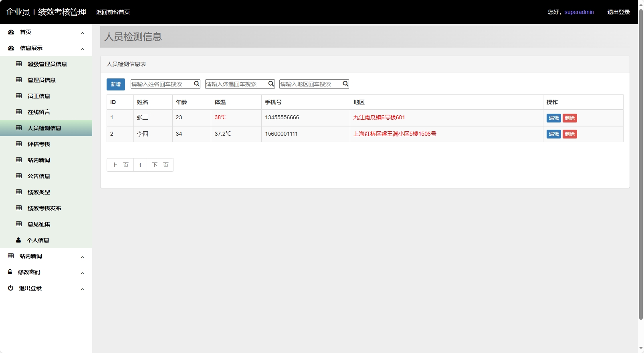The image size is (644, 353).
Task: Click address 上海红桥区睿王渊小区5楼1506号
Action: click(x=395, y=134)
